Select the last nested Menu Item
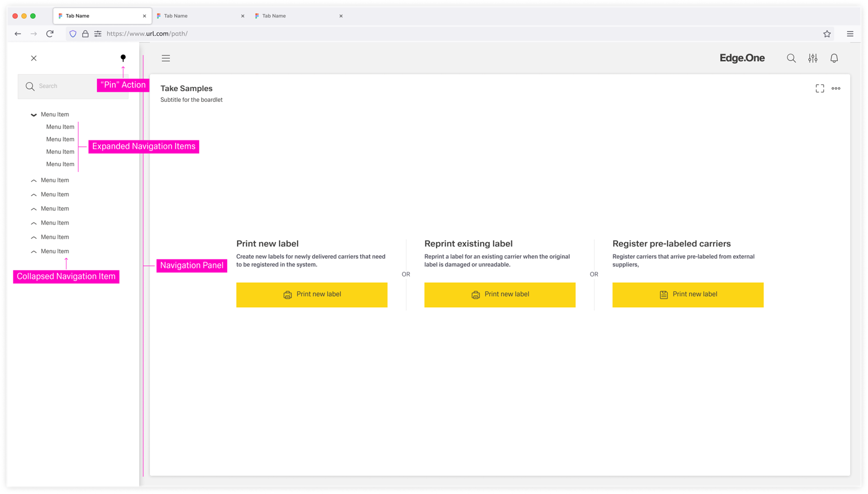Screen dimensions: 868x494 click(60, 164)
